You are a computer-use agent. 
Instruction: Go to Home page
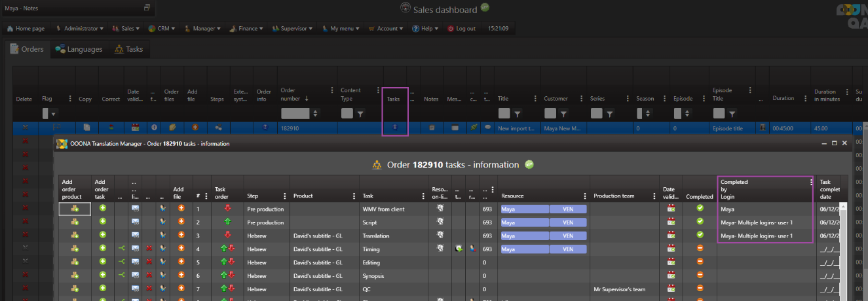tap(26, 29)
